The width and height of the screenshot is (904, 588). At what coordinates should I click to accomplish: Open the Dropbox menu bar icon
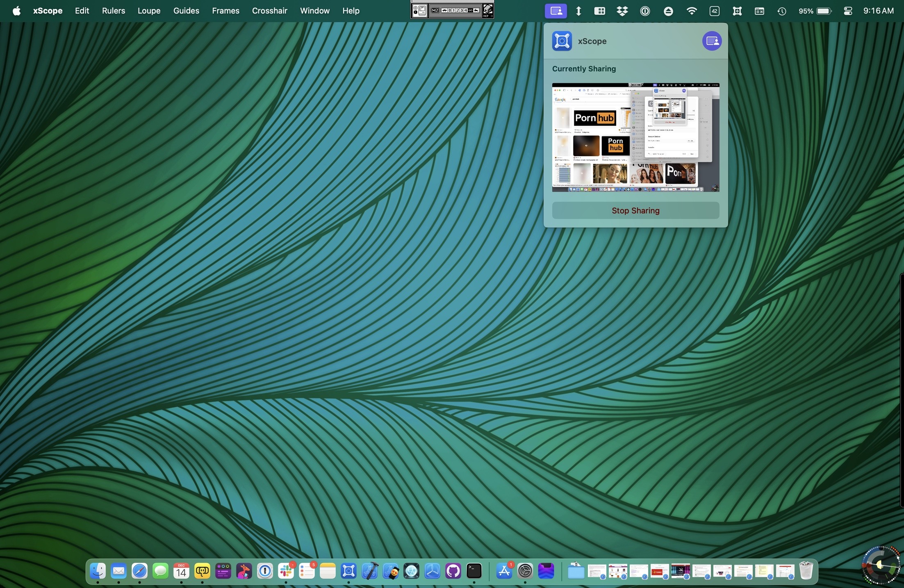point(622,11)
